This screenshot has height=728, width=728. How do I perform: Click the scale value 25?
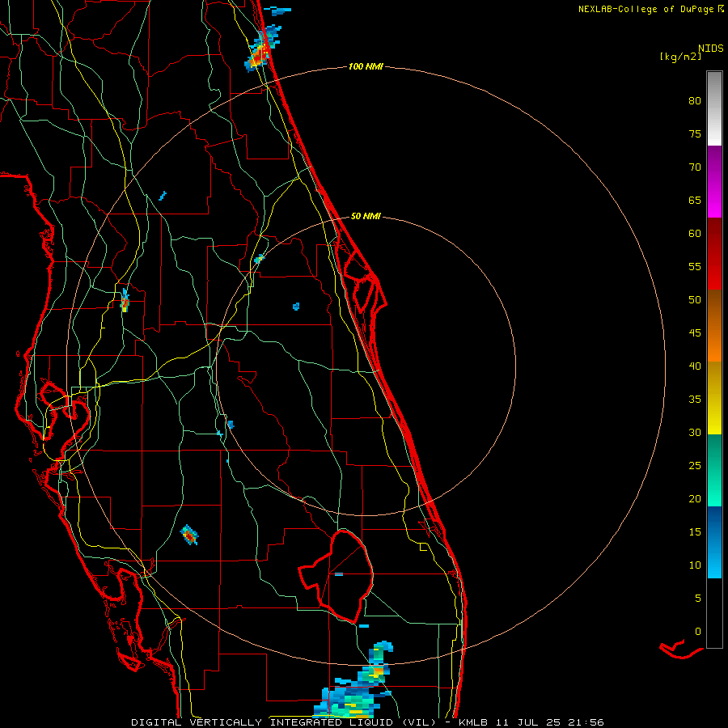click(x=695, y=466)
